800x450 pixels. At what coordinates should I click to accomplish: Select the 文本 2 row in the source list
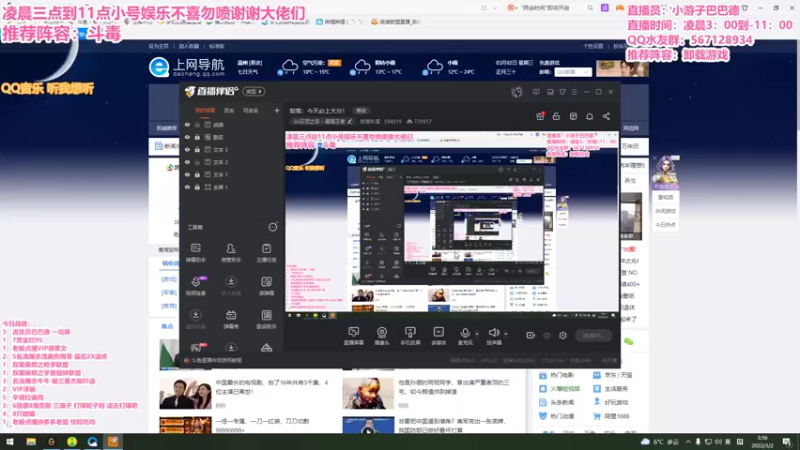tap(232, 162)
